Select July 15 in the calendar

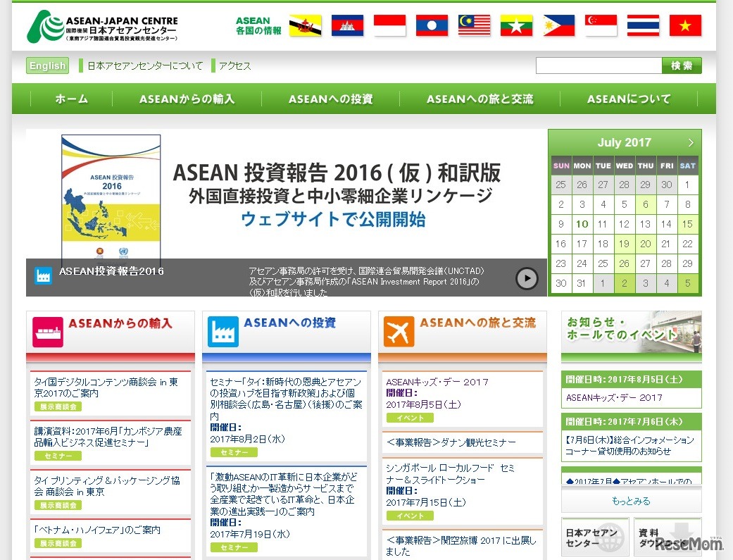coord(687,224)
